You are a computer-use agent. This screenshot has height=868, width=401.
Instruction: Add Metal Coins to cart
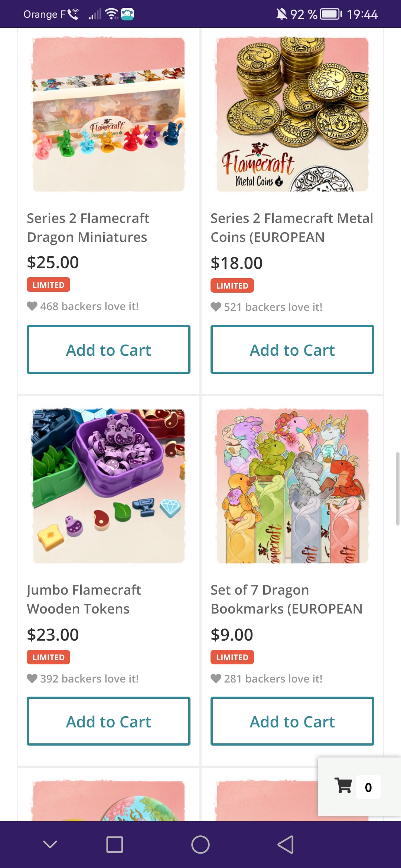(292, 349)
